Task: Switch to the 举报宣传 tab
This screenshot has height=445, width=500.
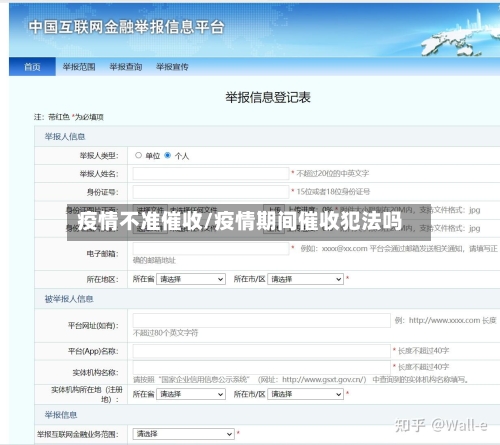Action: point(172,67)
